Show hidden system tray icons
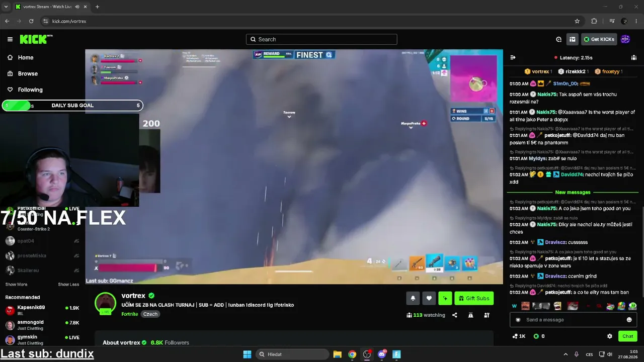 pyautogui.click(x=566, y=354)
